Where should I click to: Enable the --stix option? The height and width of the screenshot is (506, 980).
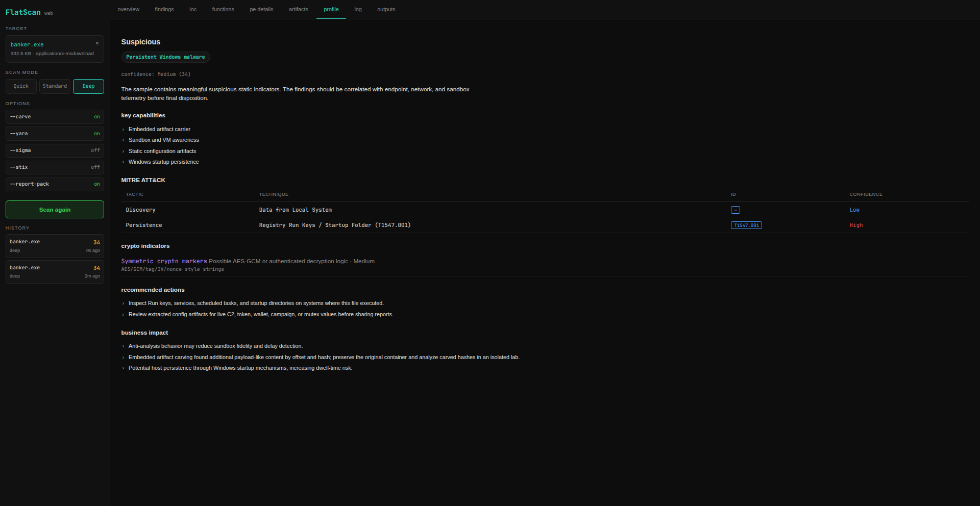[55, 167]
